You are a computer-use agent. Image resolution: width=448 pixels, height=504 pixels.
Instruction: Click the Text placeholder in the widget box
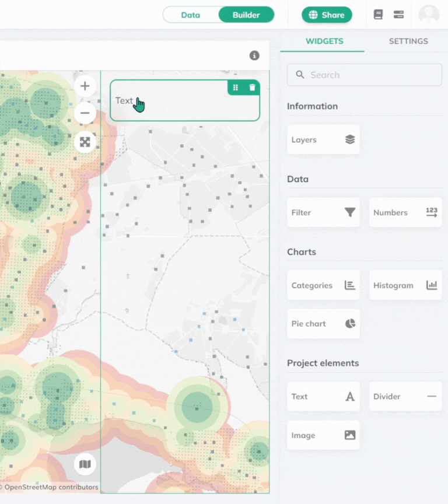pos(124,100)
